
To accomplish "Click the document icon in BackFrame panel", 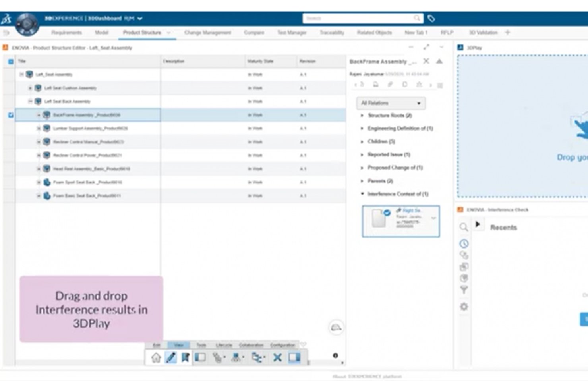I will (x=405, y=85).
